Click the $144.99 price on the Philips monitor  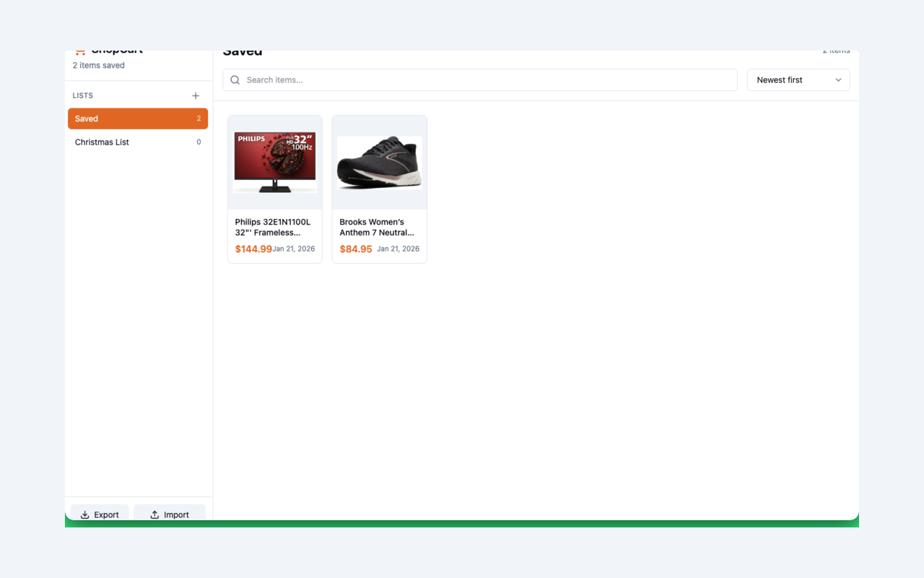253,248
